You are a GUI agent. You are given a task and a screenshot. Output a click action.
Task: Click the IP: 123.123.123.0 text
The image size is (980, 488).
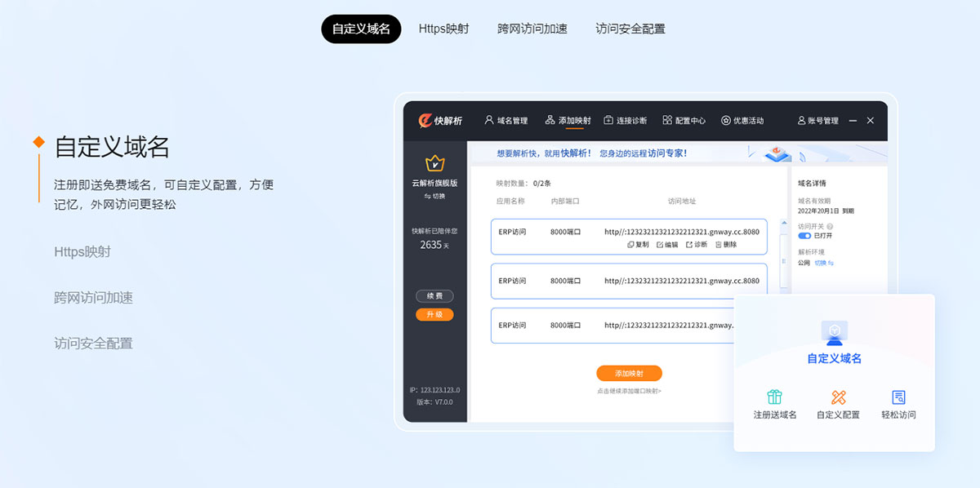click(434, 390)
